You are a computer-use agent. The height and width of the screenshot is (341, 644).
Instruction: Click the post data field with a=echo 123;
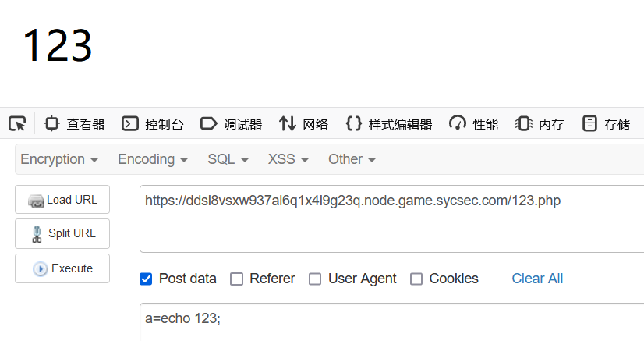(392, 321)
